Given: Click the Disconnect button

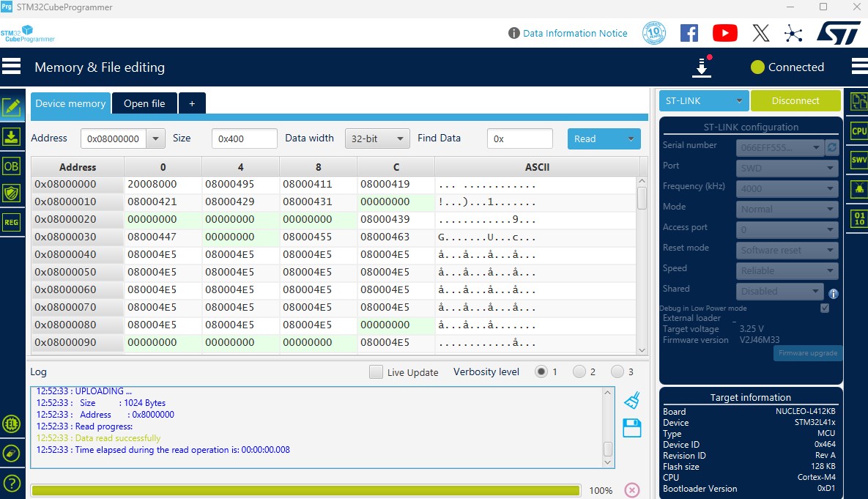Looking at the screenshot, I should pyautogui.click(x=795, y=101).
